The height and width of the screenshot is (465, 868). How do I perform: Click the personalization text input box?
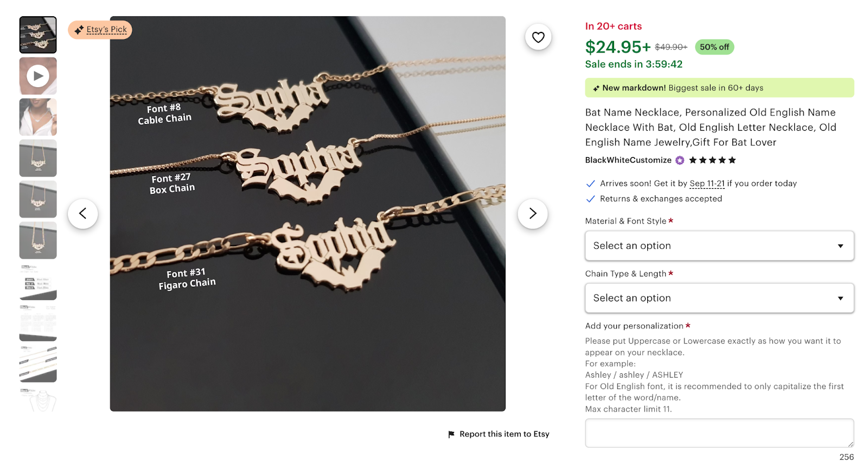(x=719, y=432)
